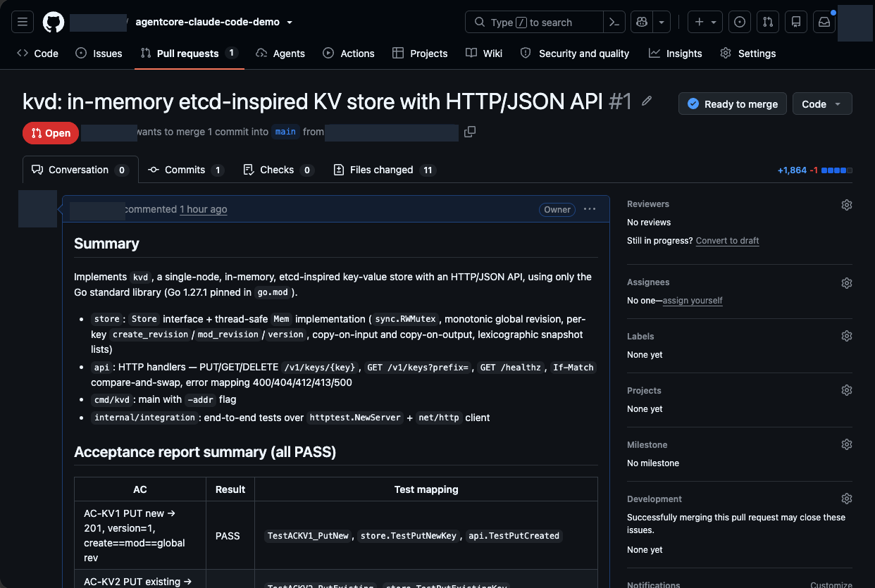
Task: View issues icon in top header
Action: 740,22
